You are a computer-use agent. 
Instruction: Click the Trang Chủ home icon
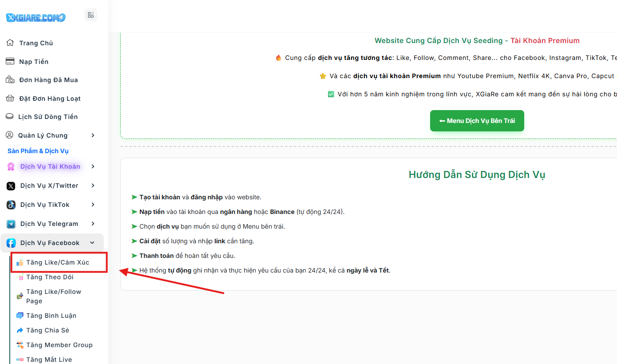coord(10,43)
